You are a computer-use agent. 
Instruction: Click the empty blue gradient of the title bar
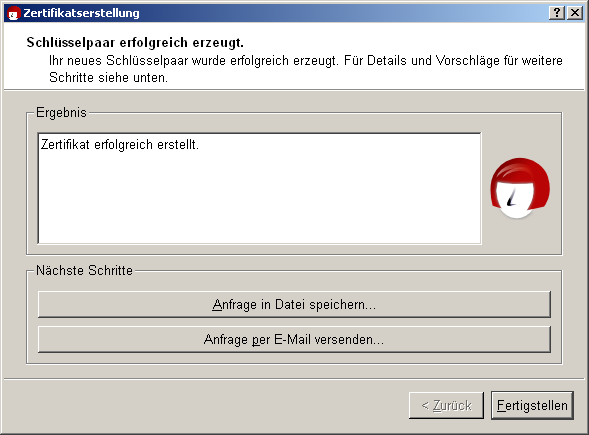(338, 13)
